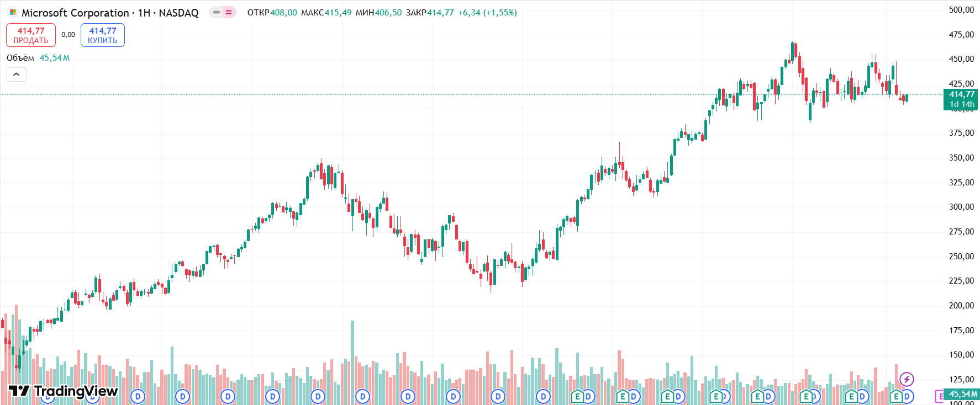Click the 275,00 price scale label
The width and height of the screenshot is (980, 405).
[961, 231]
